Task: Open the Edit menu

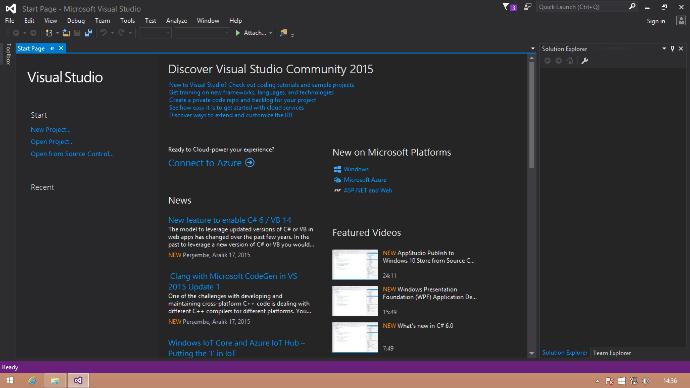Action: coord(29,21)
